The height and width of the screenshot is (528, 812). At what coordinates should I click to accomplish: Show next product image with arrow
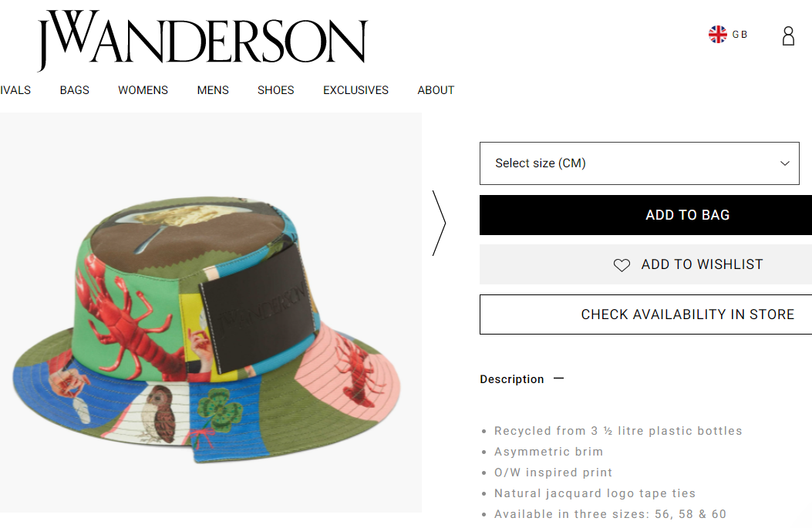pos(439,223)
